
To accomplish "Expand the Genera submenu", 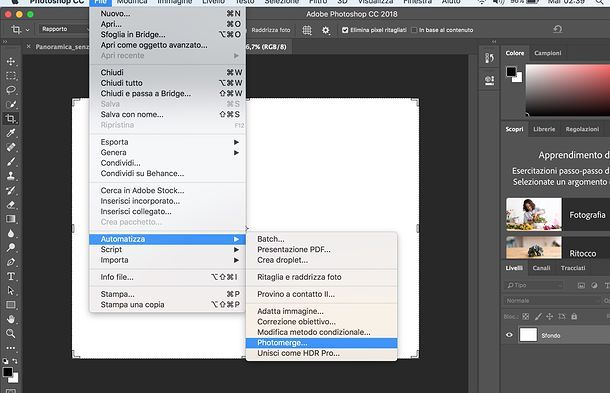I will click(x=168, y=153).
